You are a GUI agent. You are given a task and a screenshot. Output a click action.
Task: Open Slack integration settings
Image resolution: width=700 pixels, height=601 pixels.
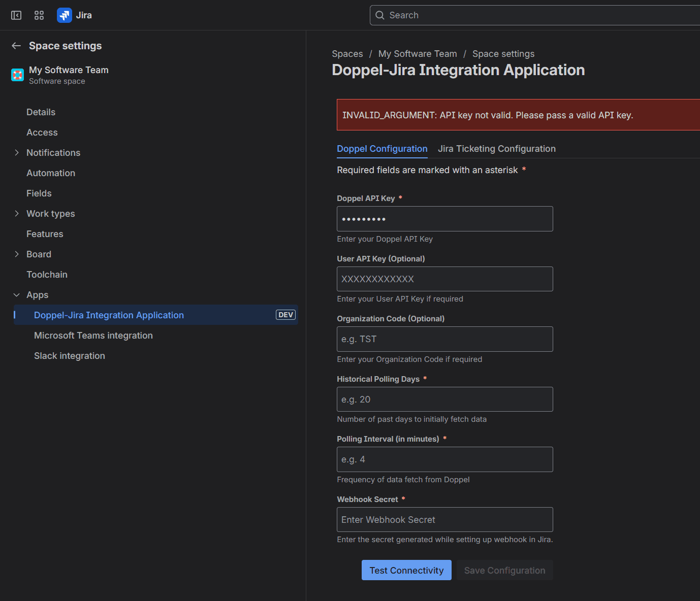[69, 355]
